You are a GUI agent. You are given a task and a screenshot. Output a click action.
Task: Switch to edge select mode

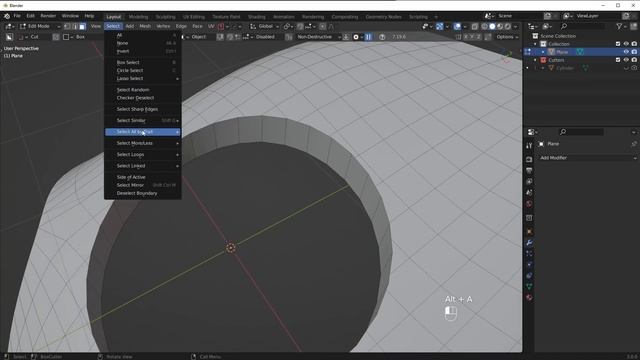point(75,26)
